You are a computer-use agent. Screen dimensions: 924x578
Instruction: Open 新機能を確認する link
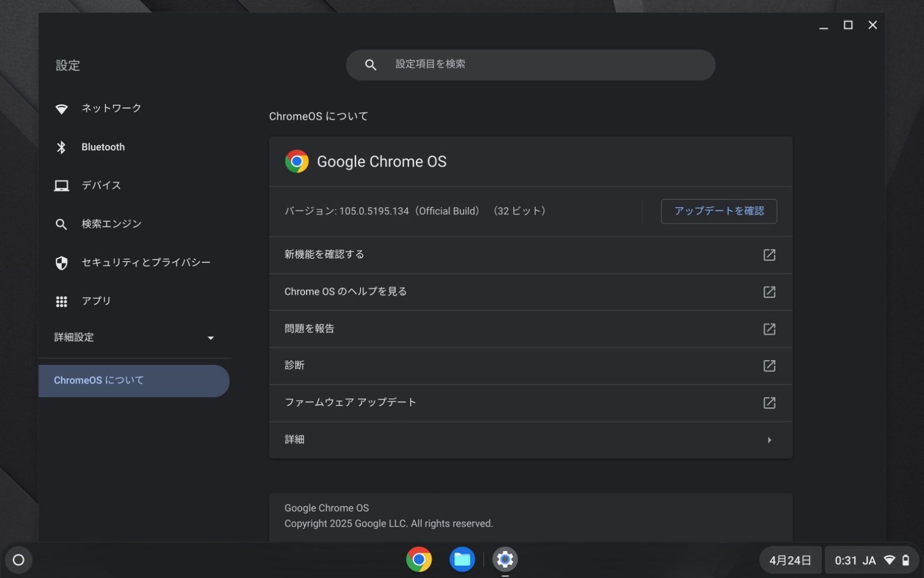[x=530, y=255]
